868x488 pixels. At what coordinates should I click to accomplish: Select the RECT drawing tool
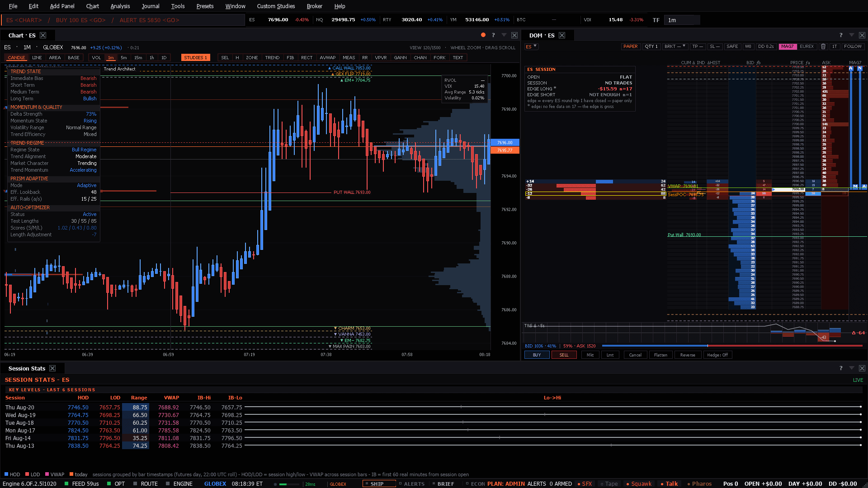(307, 58)
